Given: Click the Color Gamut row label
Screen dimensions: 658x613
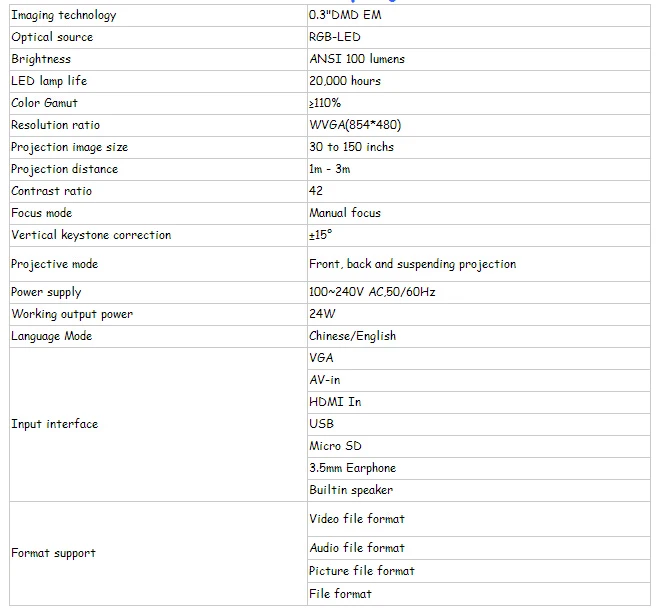Looking at the screenshot, I should [44, 103].
